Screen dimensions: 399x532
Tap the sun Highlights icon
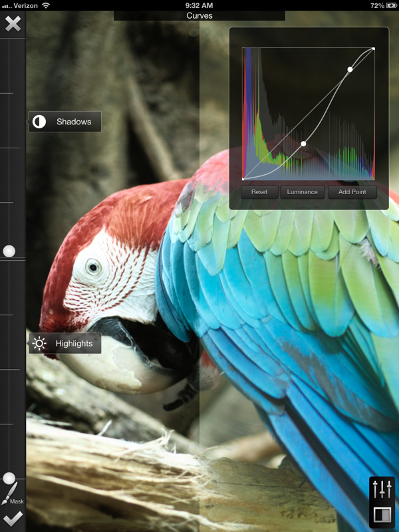pyautogui.click(x=40, y=343)
